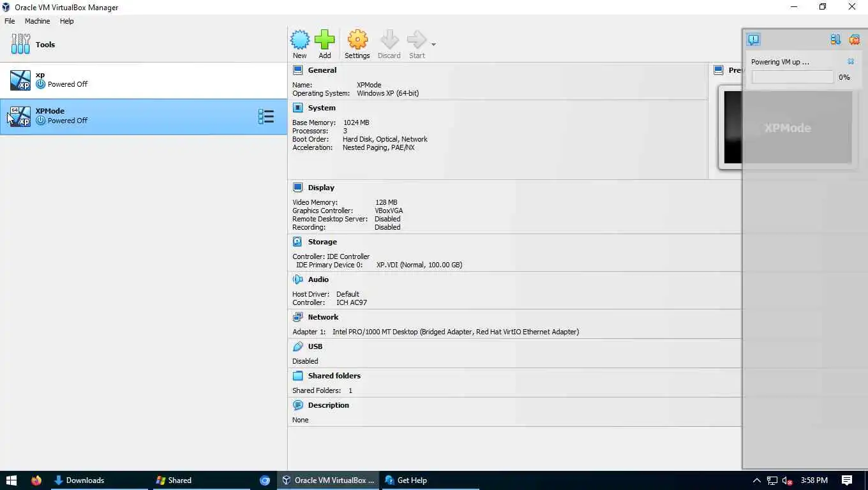
Task: Open the XPMode machine tools menu icon
Action: (266, 116)
